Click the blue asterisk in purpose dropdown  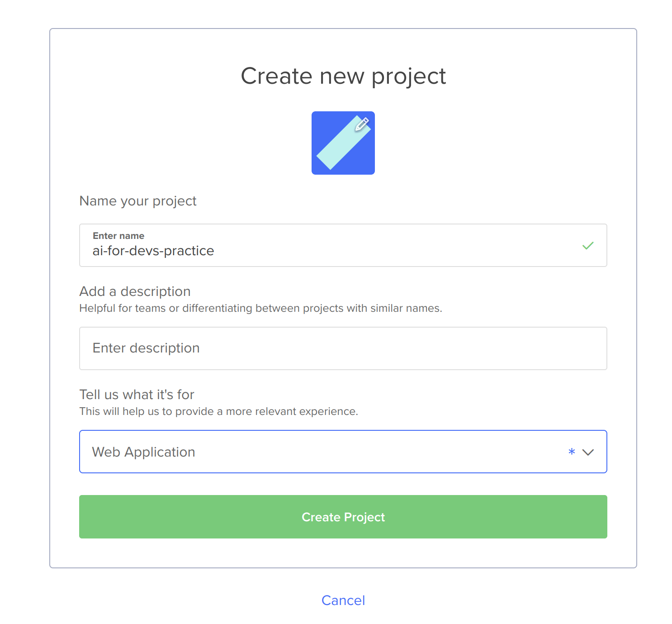pyautogui.click(x=572, y=452)
